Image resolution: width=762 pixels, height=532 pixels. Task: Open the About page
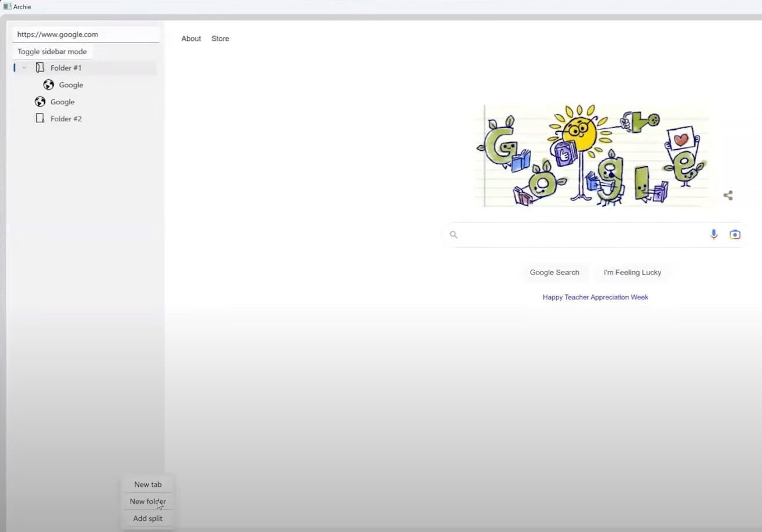(191, 38)
